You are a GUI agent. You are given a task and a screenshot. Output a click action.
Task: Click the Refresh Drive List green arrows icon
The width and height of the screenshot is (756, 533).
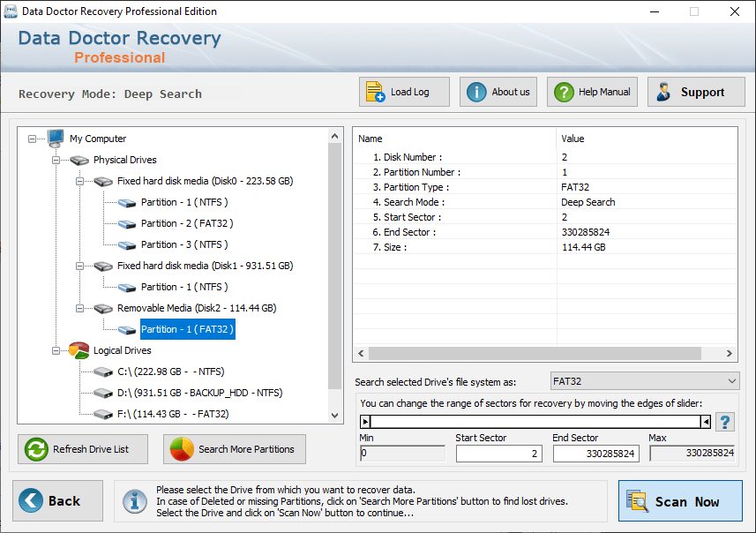tap(37, 449)
